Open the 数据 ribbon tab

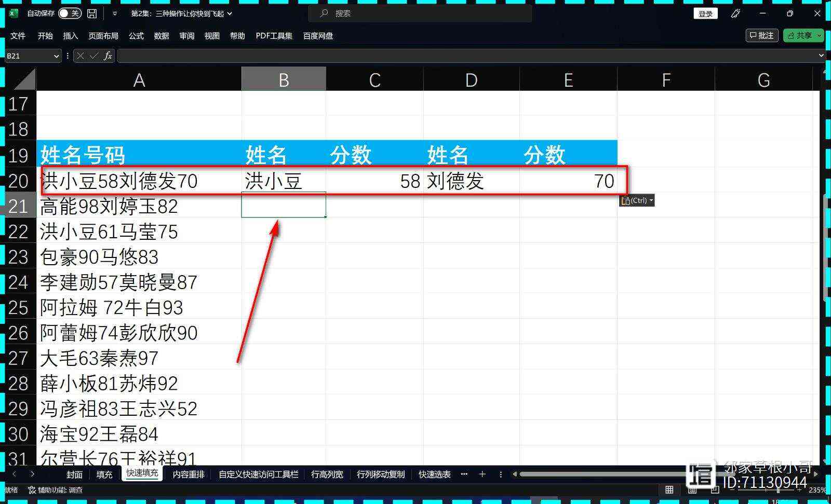(162, 36)
